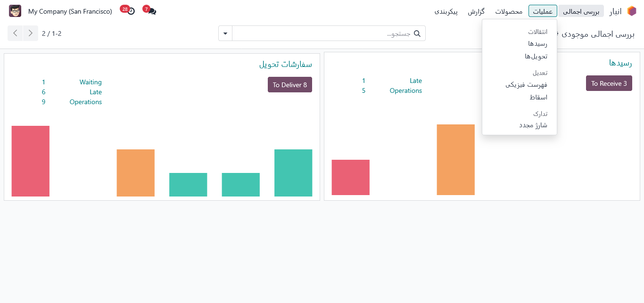This screenshot has width=644, height=303.
Task: Click the Odoo Inventory app logo icon
Action: point(631,11)
